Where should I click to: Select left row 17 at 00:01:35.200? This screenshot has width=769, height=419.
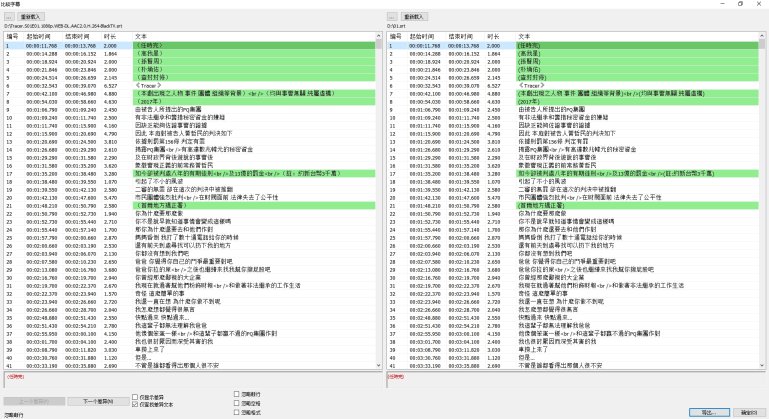point(190,174)
